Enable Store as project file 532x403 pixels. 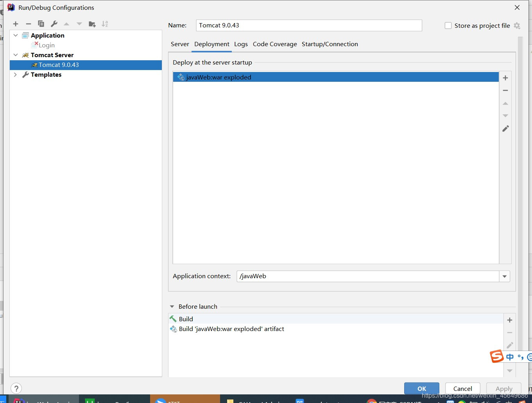pyautogui.click(x=448, y=25)
